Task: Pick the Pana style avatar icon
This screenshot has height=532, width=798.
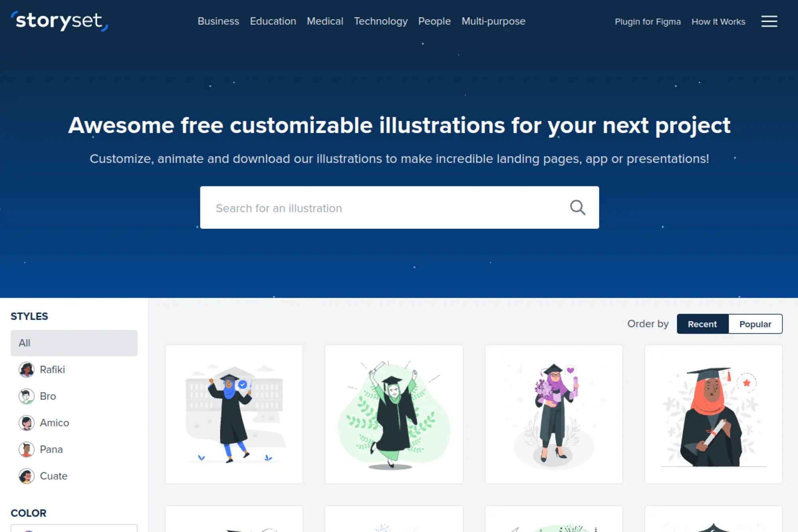Action: tap(26, 449)
